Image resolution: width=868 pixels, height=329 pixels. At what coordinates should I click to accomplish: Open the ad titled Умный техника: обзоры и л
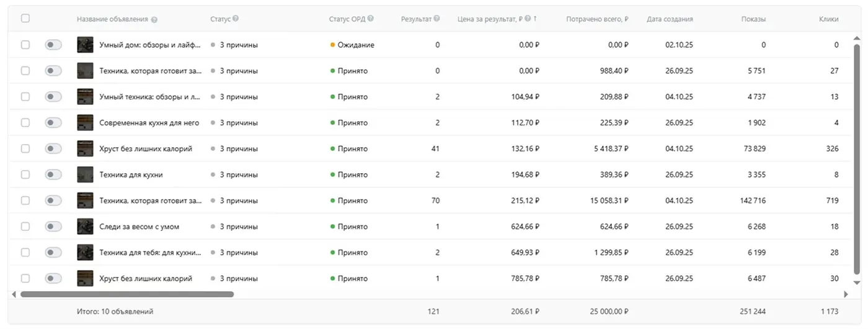pyautogui.click(x=151, y=97)
